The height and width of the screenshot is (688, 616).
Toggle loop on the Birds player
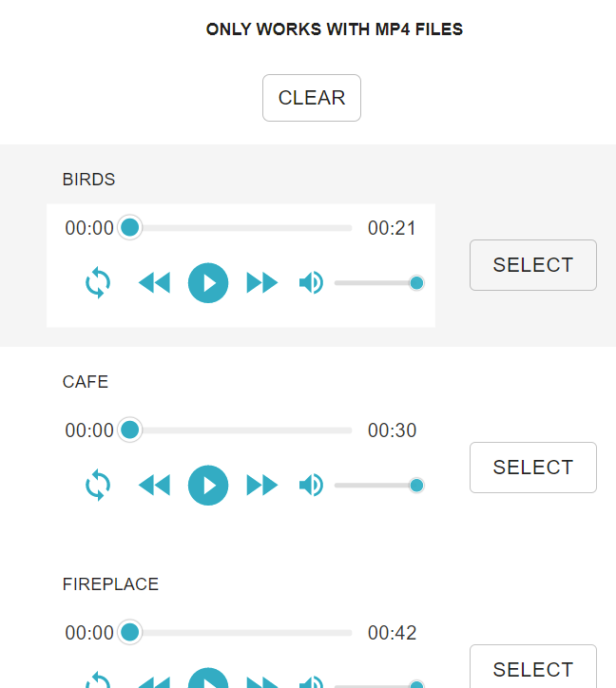click(98, 283)
